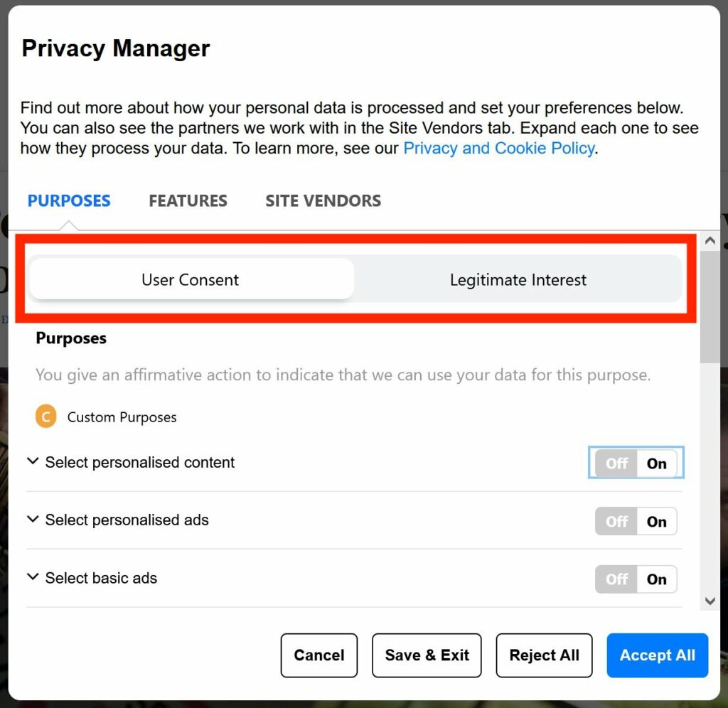Screen dimensions: 728x708
Task: Switch to the Features tab
Action: click(188, 201)
